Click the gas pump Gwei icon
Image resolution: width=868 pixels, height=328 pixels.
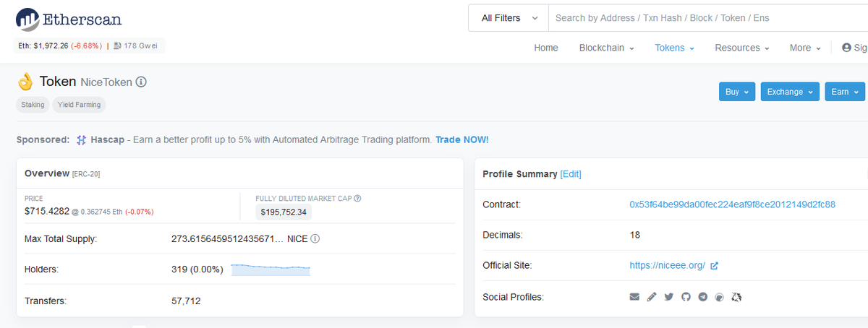pyautogui.click(x=117, y=46)
